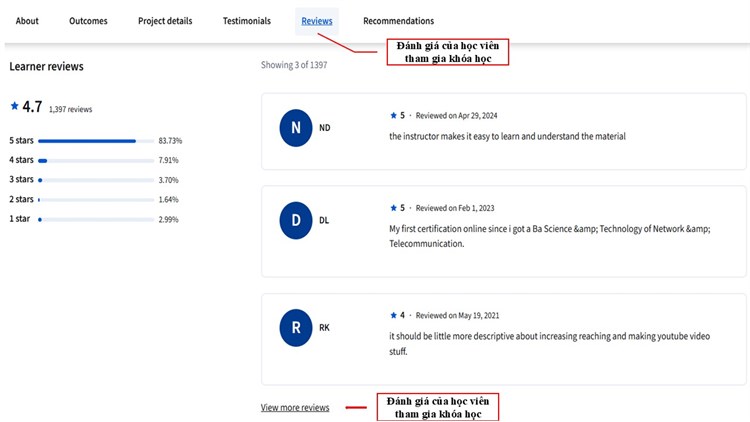This screenshot has height=422, width=750.
Task: Switch to the Recommendations tab
Action: coord(398,21)
